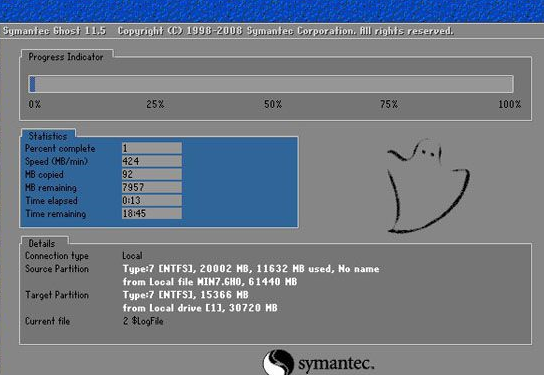Click the Connection type label

[x=57, y=256]
